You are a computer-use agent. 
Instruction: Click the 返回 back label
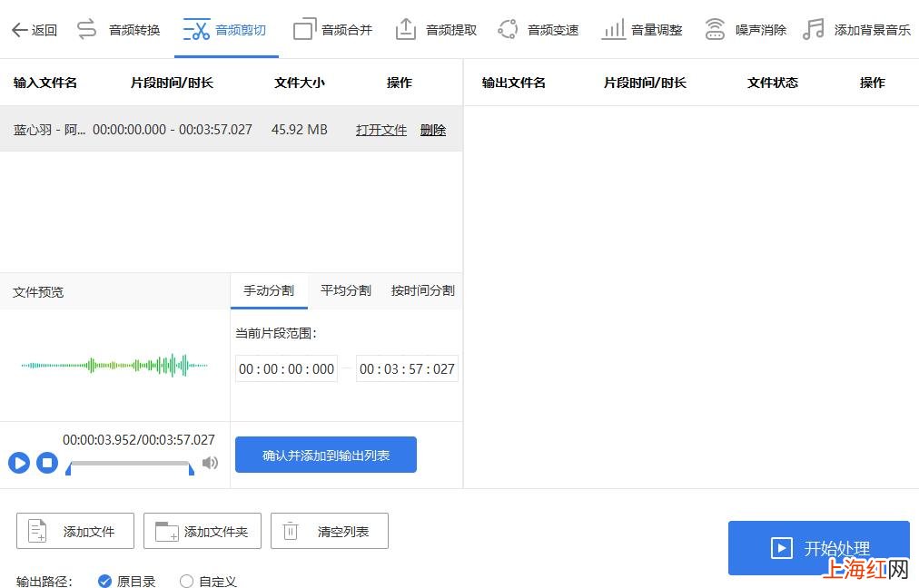tap(44, 30)
